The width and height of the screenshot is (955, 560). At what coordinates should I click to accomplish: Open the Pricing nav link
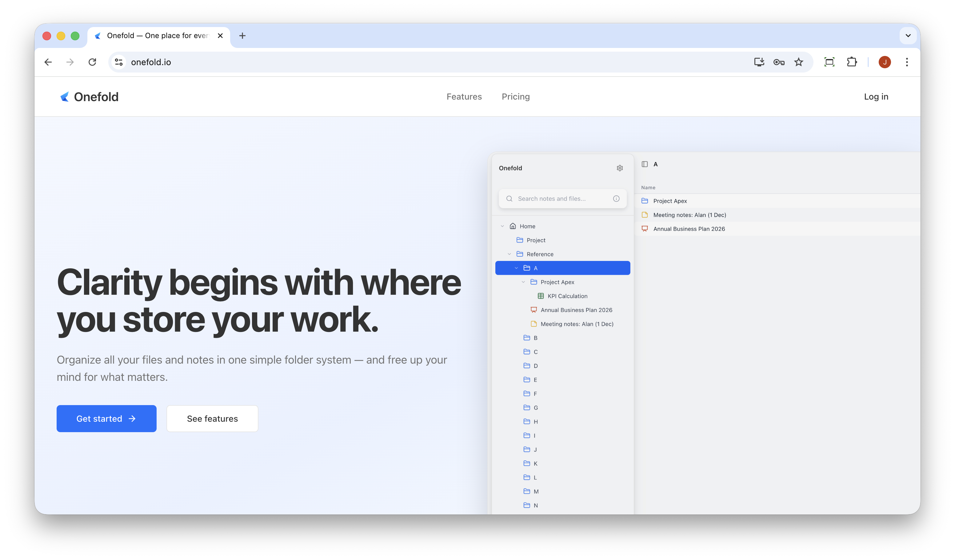[515, 97]
